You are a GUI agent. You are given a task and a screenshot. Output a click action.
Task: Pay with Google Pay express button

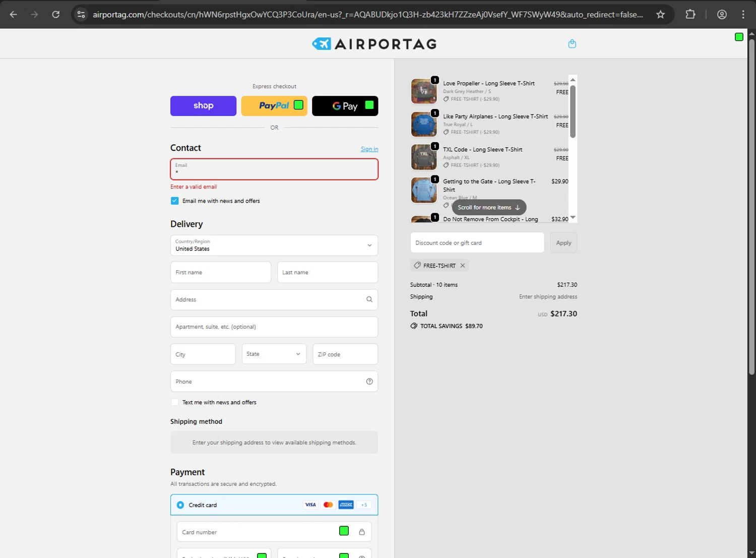click(x=345, y=106)
